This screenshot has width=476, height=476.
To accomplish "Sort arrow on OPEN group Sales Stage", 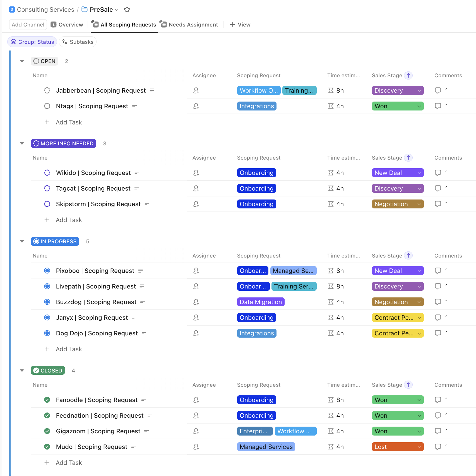I will coord(408,75).
